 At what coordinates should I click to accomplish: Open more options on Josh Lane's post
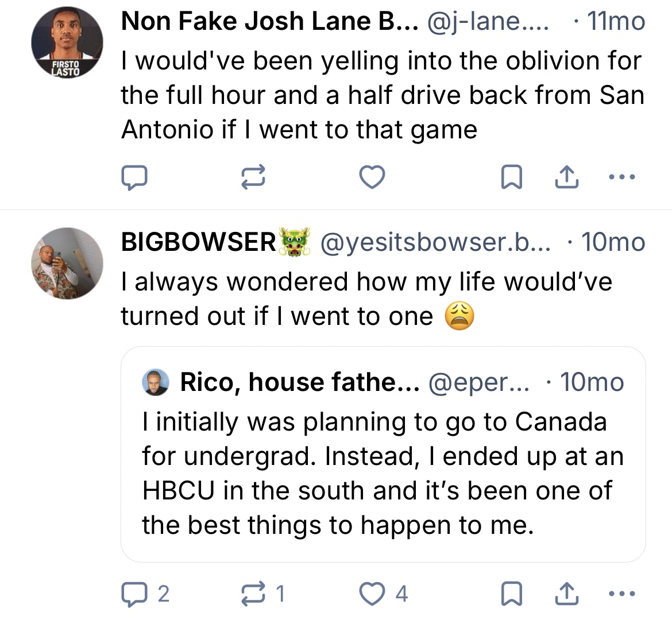coord(623,177)
